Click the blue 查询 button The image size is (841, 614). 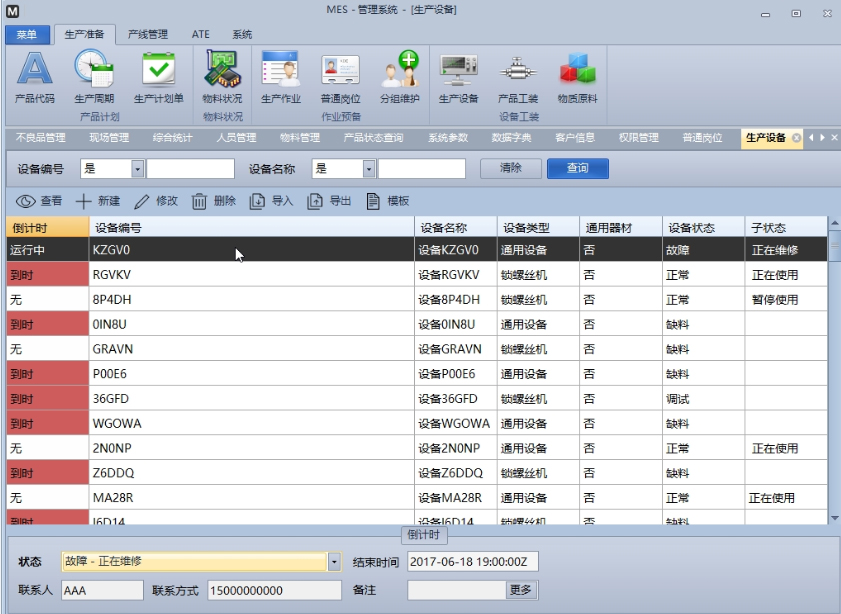coord(578,168)
